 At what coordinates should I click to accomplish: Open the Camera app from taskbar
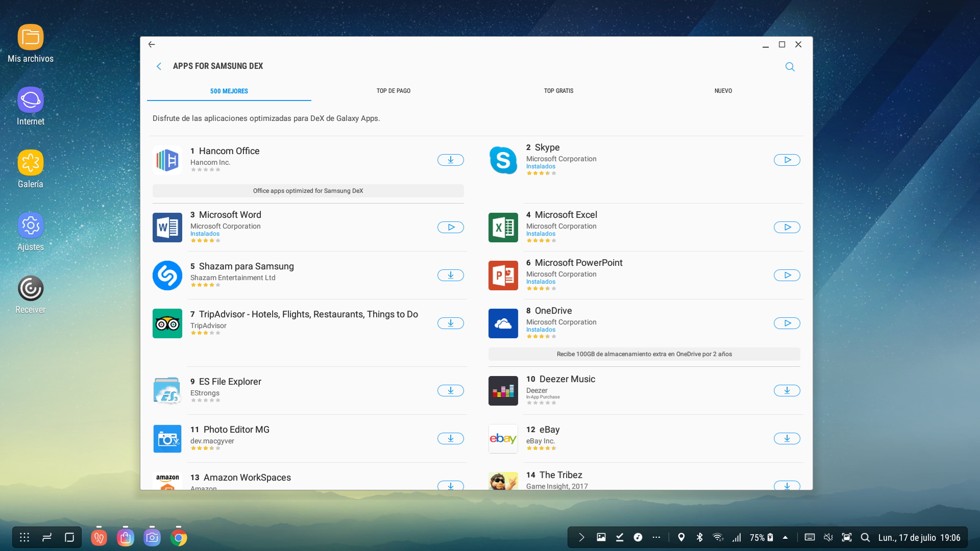tap(152, 538)
